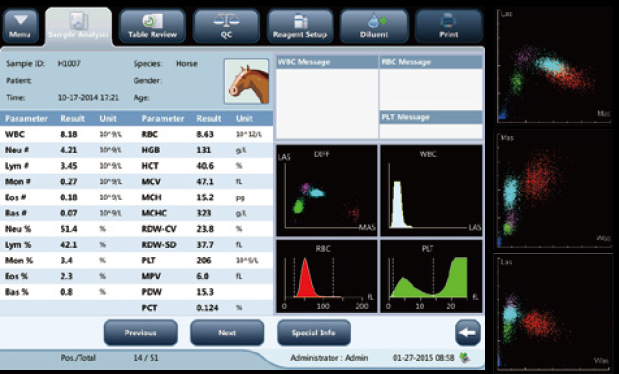Go to the Previous sample
The image size is (619, 374).
tap(141, 333)
